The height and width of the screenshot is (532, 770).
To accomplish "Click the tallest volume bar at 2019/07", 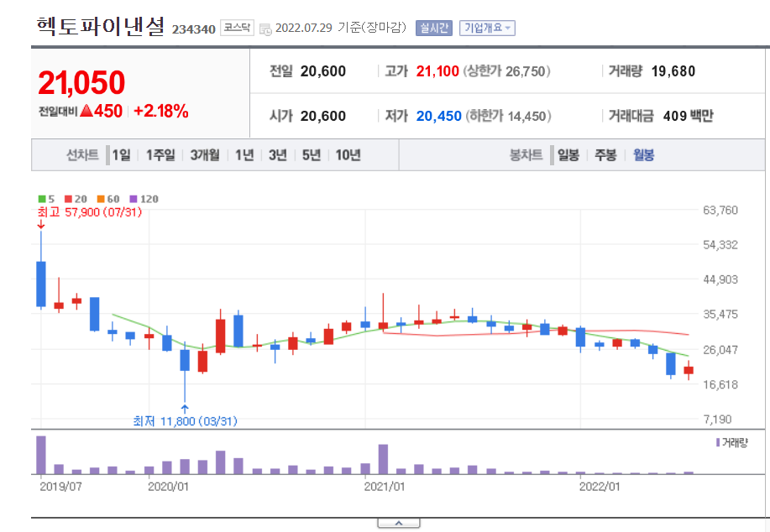I will pos(41,455).
